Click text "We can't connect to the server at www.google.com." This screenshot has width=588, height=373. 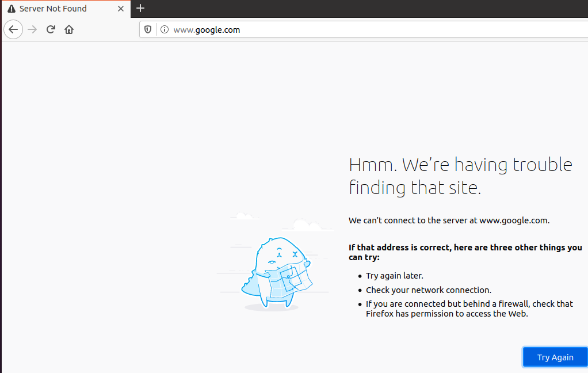pyautogui.click(x=449, y=220)
